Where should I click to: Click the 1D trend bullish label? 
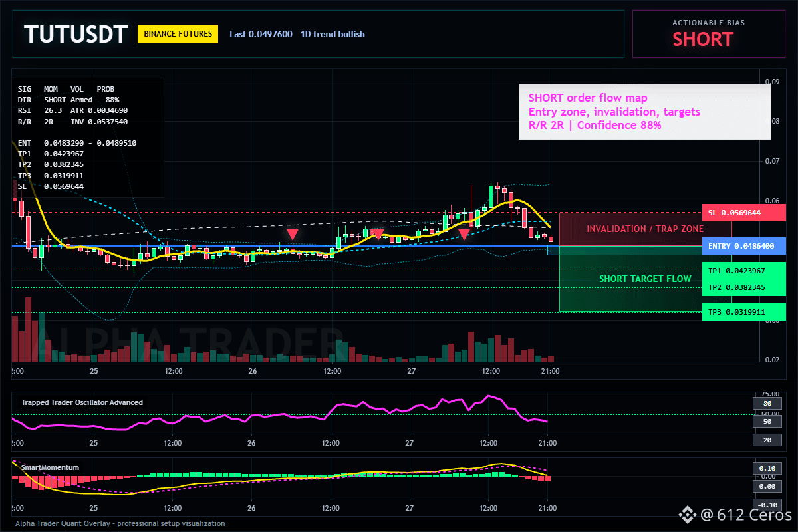click(x=332, y=34)
